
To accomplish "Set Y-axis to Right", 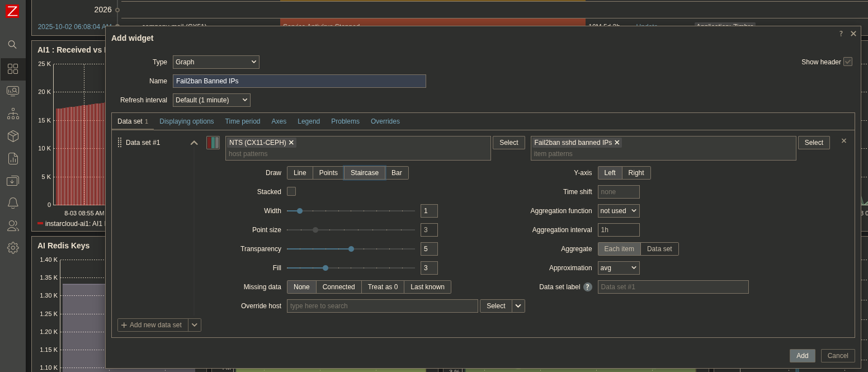I will pos(636,173).
